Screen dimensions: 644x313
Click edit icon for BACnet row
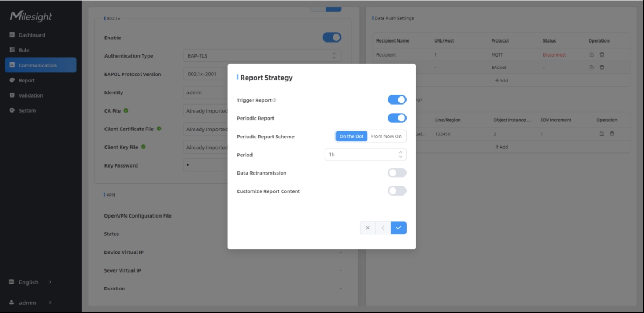tap(592, 67)
